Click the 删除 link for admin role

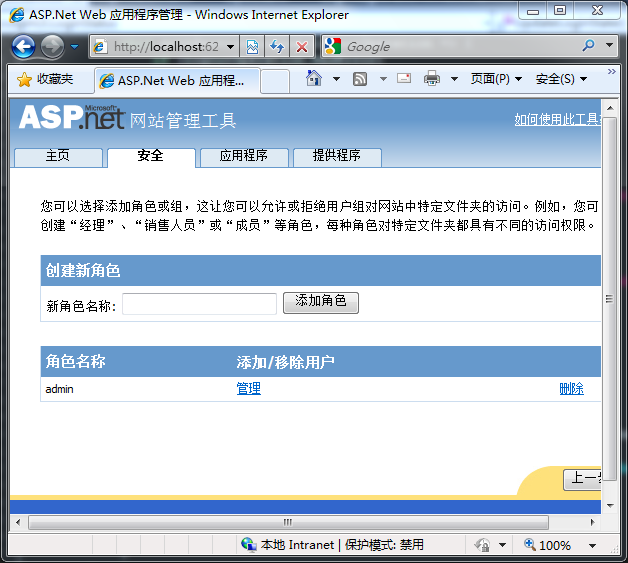coord(572,388)
